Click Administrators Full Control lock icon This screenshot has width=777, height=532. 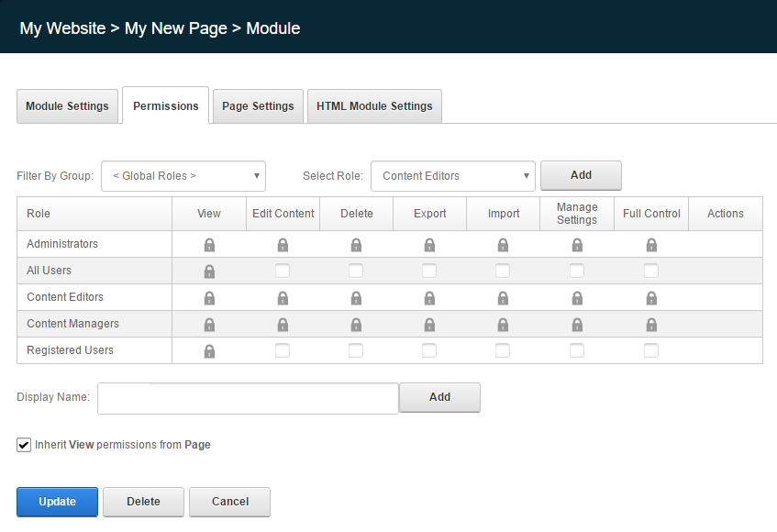[651, 245]
